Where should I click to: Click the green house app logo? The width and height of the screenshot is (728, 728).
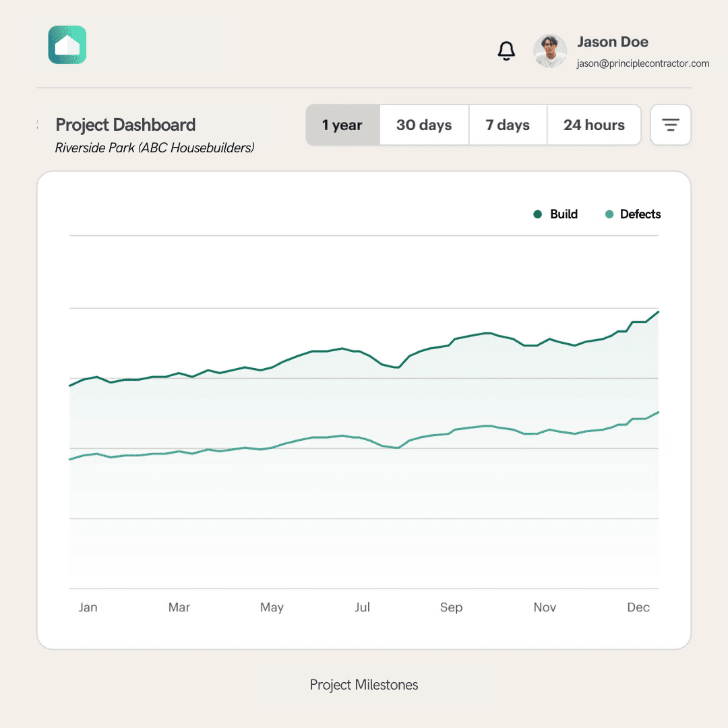(67, 45)
